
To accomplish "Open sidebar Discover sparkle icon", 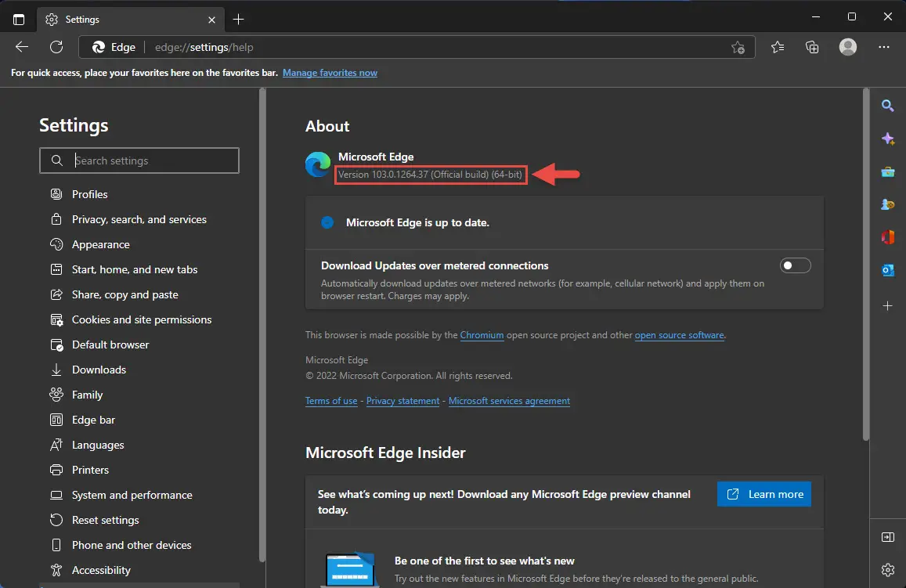I will click(x=888, y=139).
